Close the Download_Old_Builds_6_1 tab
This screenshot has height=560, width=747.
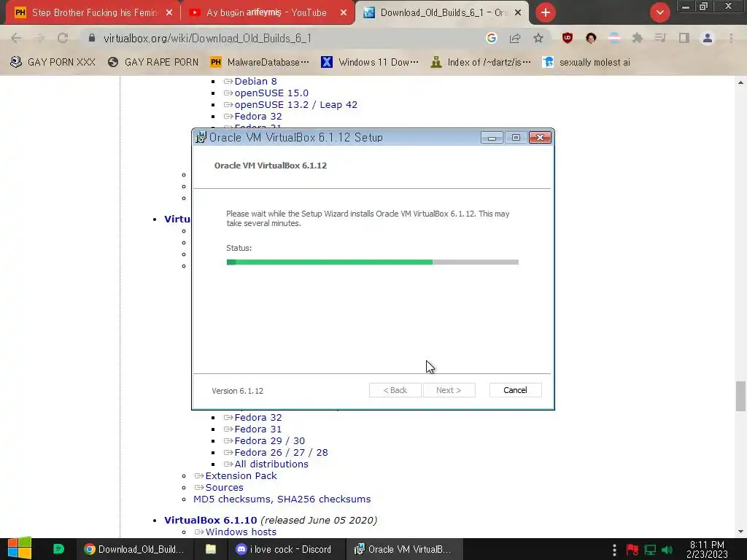518,12
